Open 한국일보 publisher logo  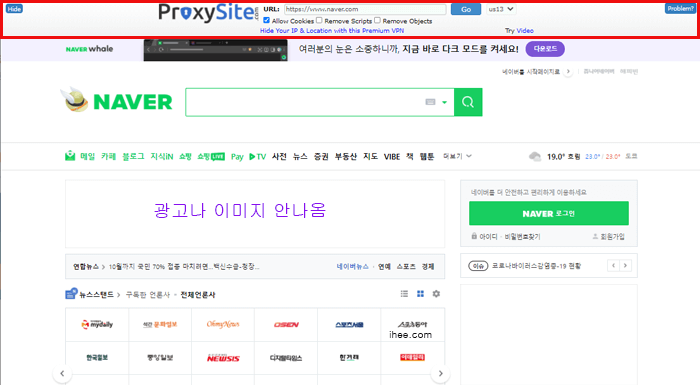97,358
